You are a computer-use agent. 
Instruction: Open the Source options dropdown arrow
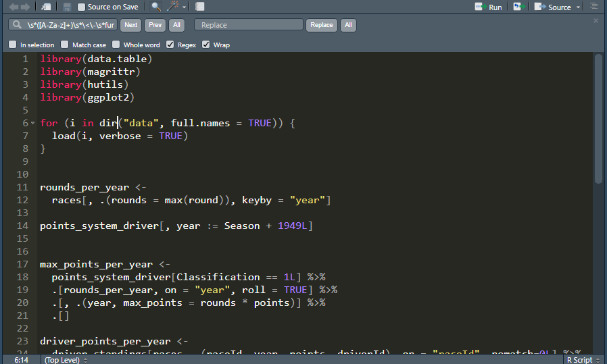point(579,7)
